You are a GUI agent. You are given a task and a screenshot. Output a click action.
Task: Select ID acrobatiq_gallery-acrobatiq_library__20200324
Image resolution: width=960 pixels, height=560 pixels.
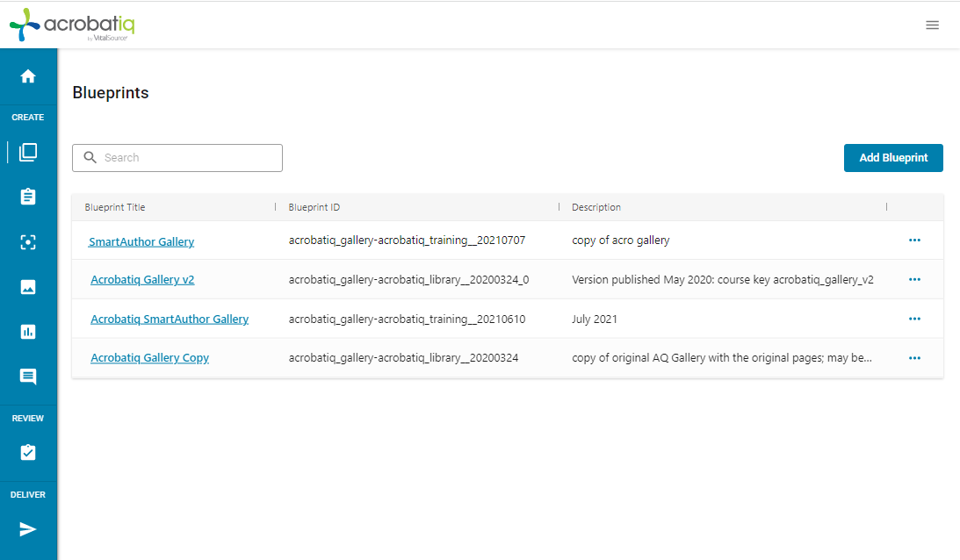[x=403, y=358]
